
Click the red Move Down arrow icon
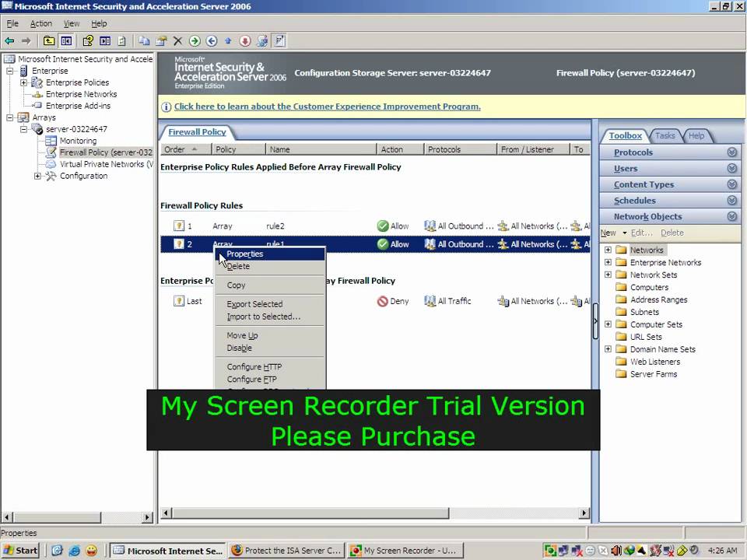coord(245,41)
